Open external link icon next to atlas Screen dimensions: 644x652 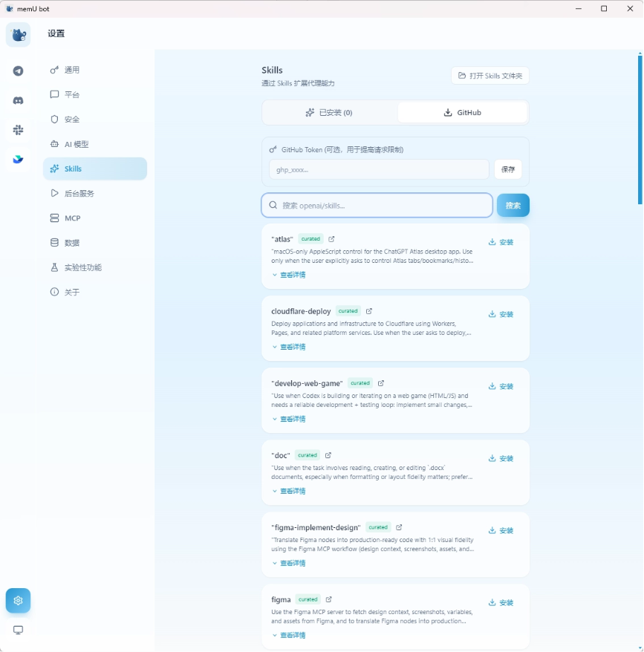click(x=331, y=239)
